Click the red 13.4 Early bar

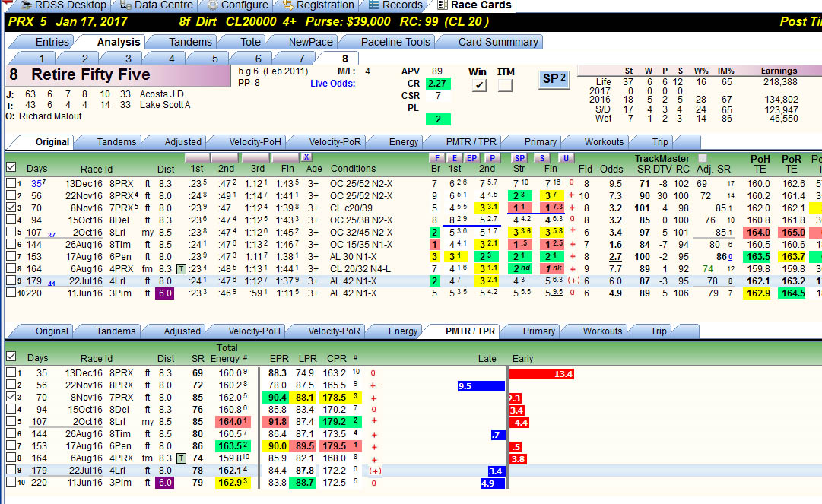pos(541,373)
